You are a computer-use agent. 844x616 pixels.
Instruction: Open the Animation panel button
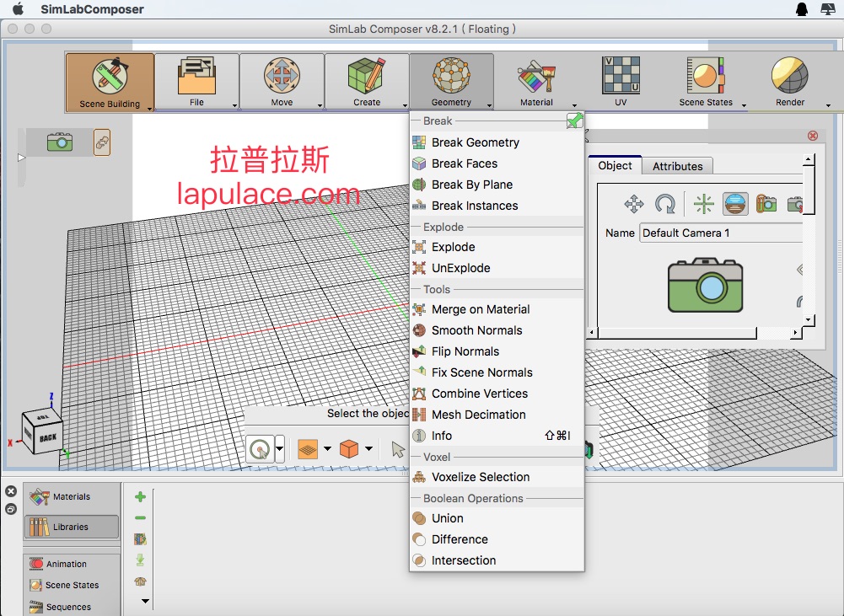72,564
